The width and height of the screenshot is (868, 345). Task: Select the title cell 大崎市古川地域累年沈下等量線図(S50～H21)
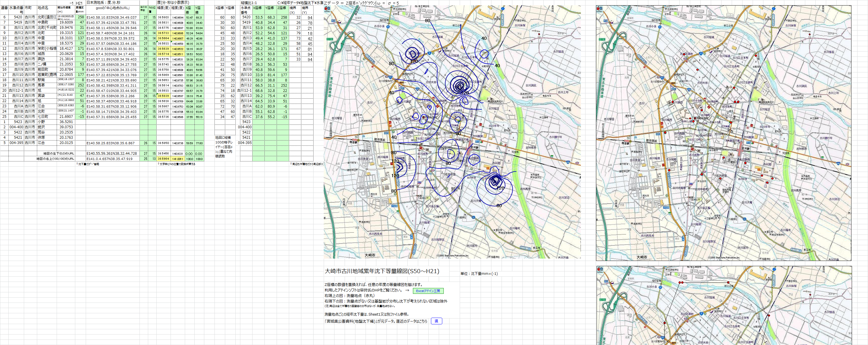click(x=382, y=271)
